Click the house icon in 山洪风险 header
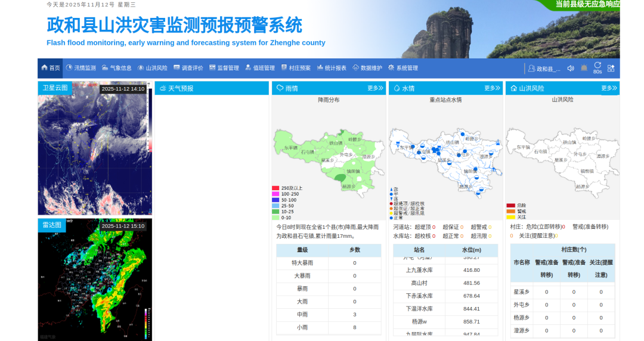 (x=513, y=88)
